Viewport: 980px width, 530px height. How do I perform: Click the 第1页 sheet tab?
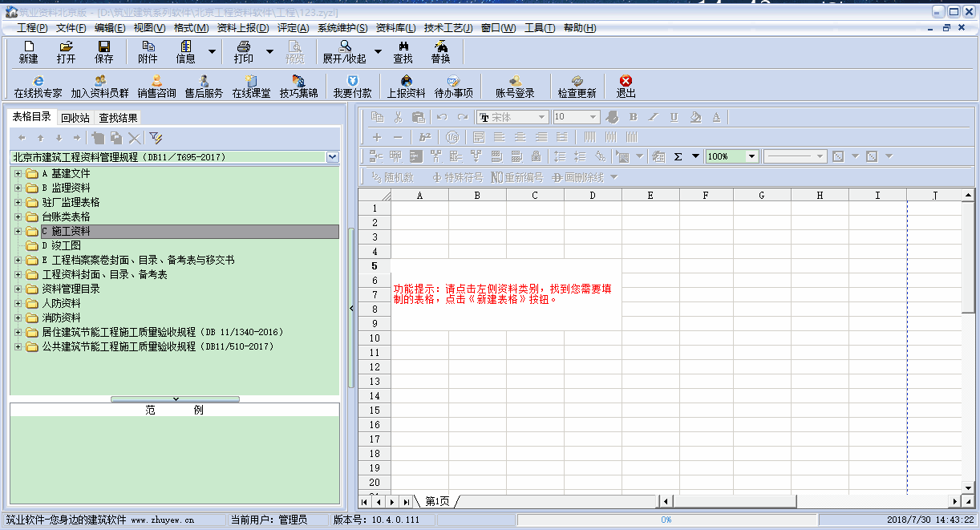click(x=437, y=502)
